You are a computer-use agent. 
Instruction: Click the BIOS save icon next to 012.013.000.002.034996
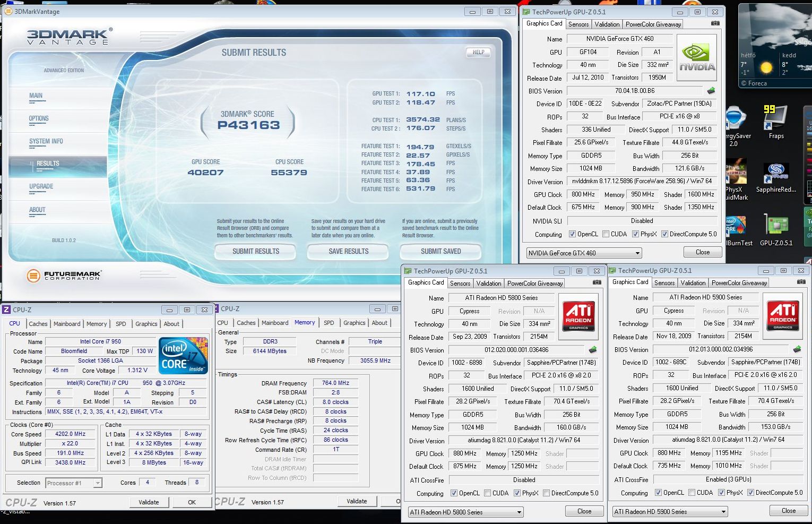797,349
